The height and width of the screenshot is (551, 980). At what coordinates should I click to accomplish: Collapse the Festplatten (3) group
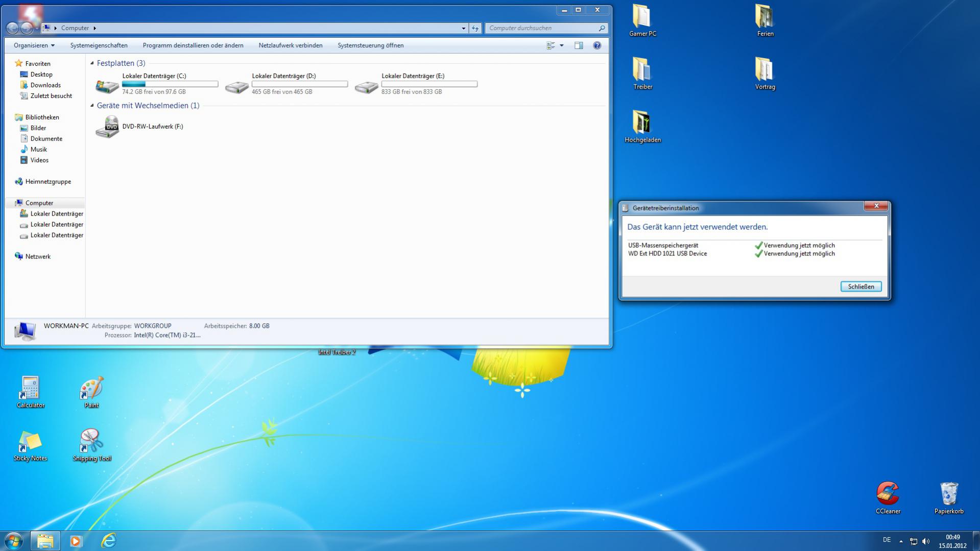92,63
